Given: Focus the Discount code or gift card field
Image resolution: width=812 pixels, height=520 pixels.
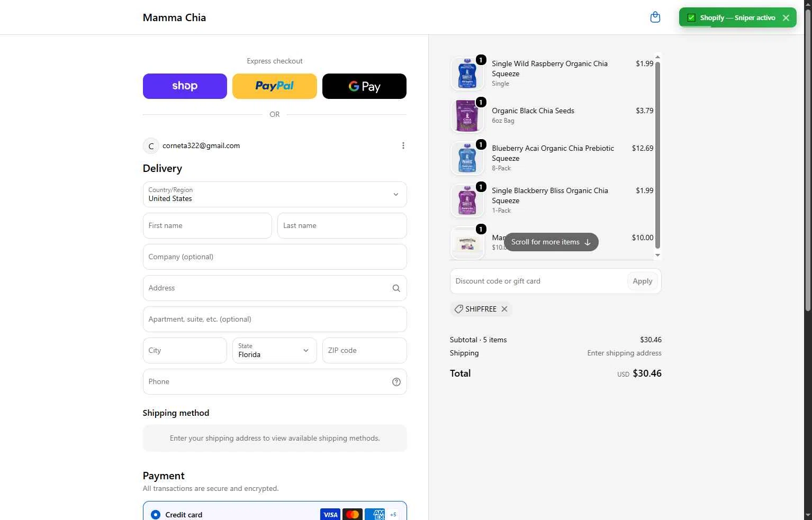Looking at the screenshot, I should pyautogui.click(x=538, y=281).
